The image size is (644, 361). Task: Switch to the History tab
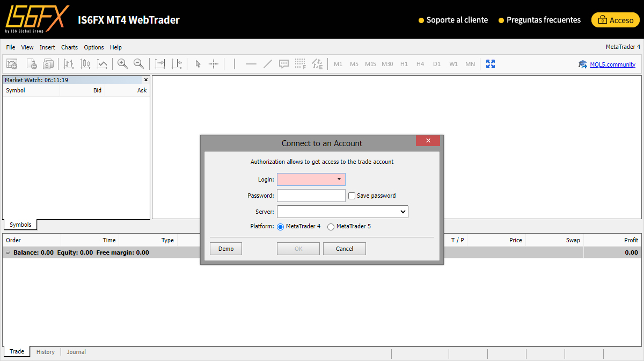[46, 352]
